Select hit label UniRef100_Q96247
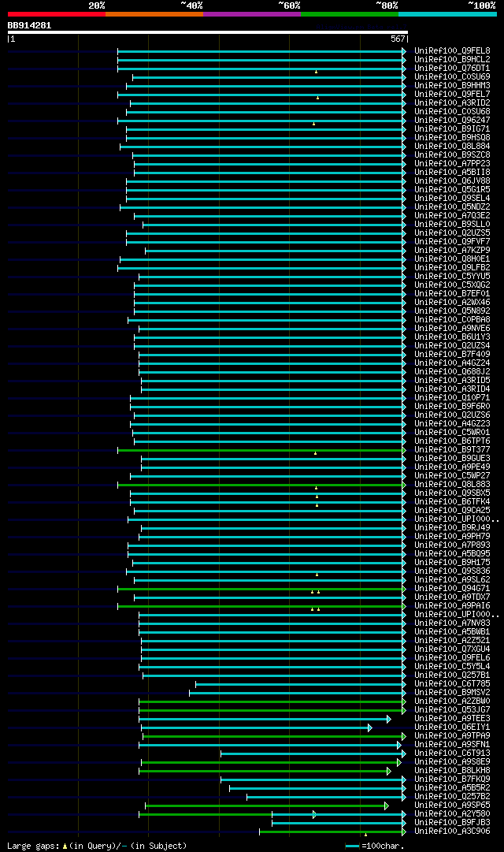The height and width of the screenshot is (852, 504). (452, 121)
